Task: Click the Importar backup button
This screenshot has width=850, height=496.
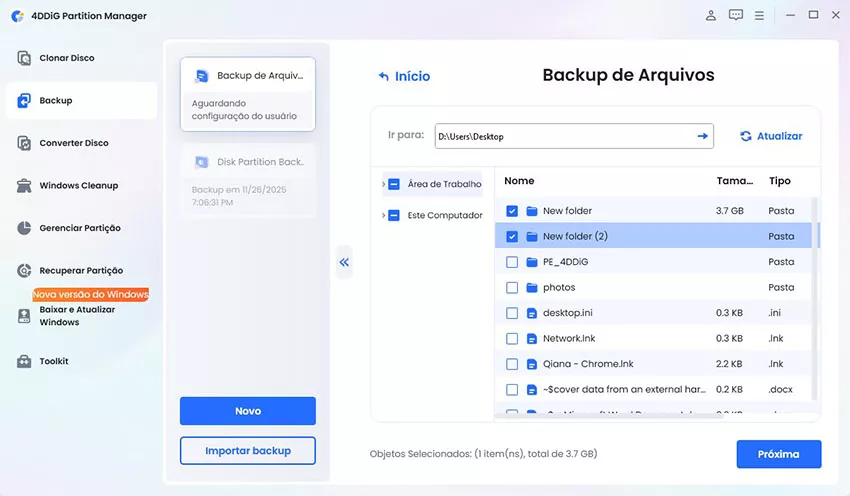Action: [x=248, y=450]
